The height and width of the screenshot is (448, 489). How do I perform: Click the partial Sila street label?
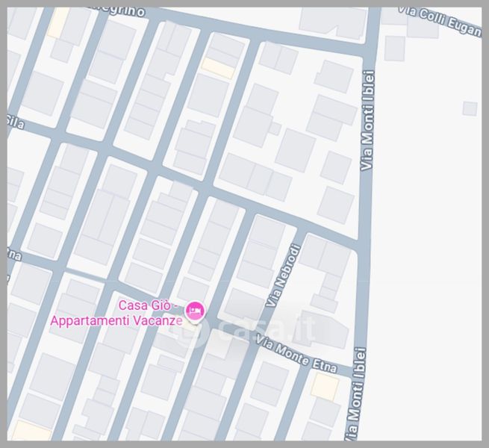coord(15,122)
